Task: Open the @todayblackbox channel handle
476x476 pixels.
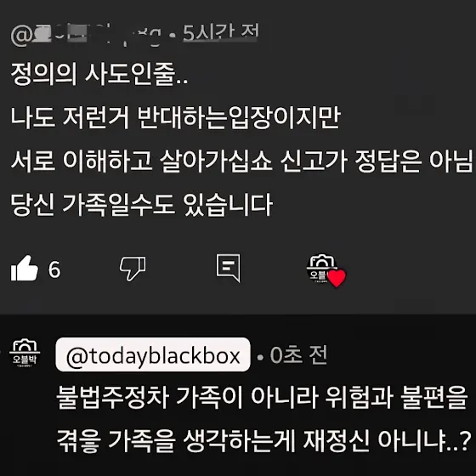Action: pos(153,355)
